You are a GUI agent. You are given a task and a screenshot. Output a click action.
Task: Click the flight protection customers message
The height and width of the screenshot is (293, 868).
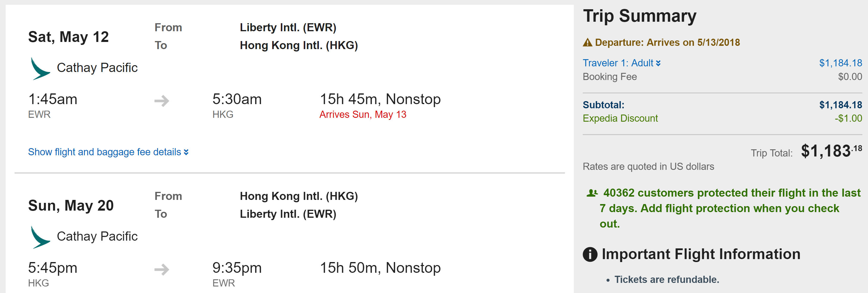(724, 208)
